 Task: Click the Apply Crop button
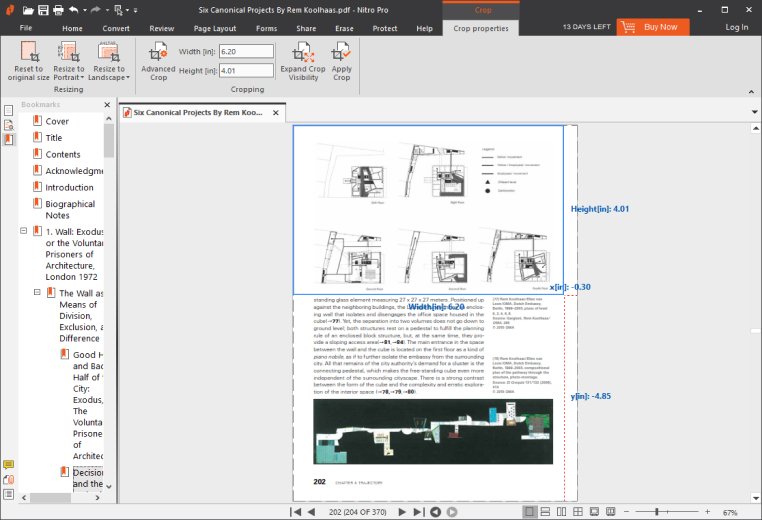coord(341,61)
